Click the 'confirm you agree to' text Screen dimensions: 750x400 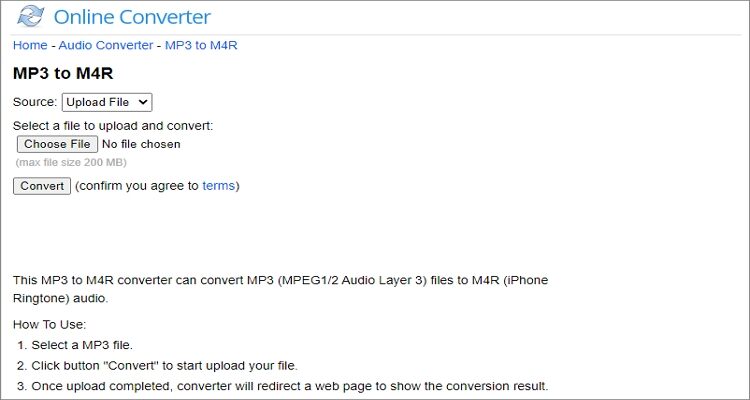point(139,185)
